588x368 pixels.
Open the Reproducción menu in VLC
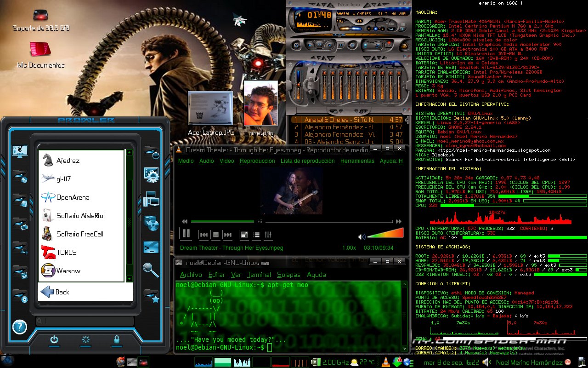click(x=257, y=161)
